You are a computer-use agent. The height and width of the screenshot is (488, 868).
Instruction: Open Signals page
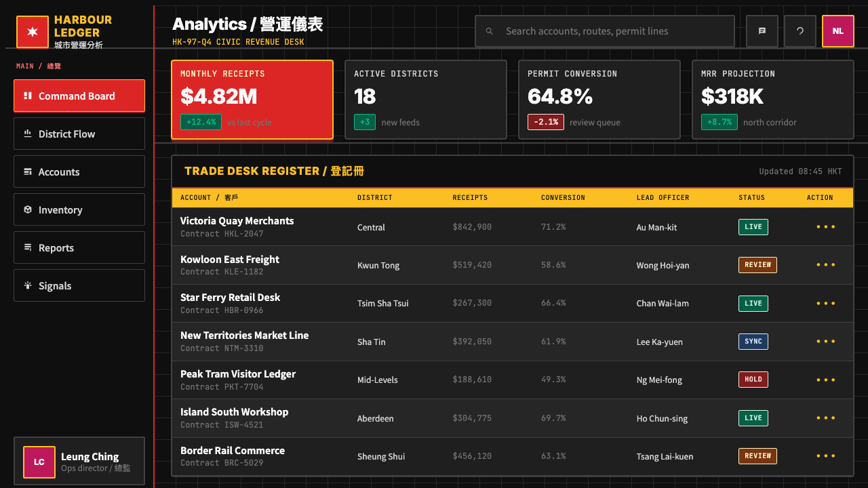coord(79,285)
